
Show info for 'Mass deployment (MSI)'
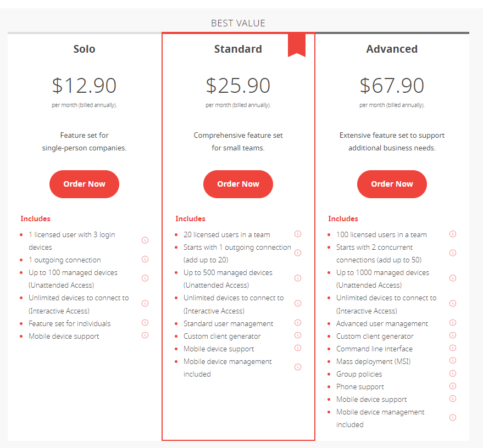tap(453, 361)
